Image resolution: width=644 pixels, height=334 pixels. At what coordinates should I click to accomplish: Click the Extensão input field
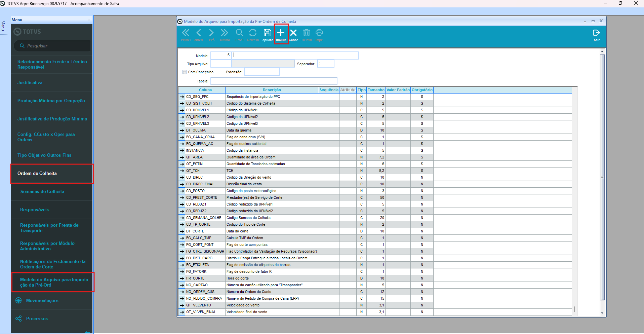coord(262,72)
